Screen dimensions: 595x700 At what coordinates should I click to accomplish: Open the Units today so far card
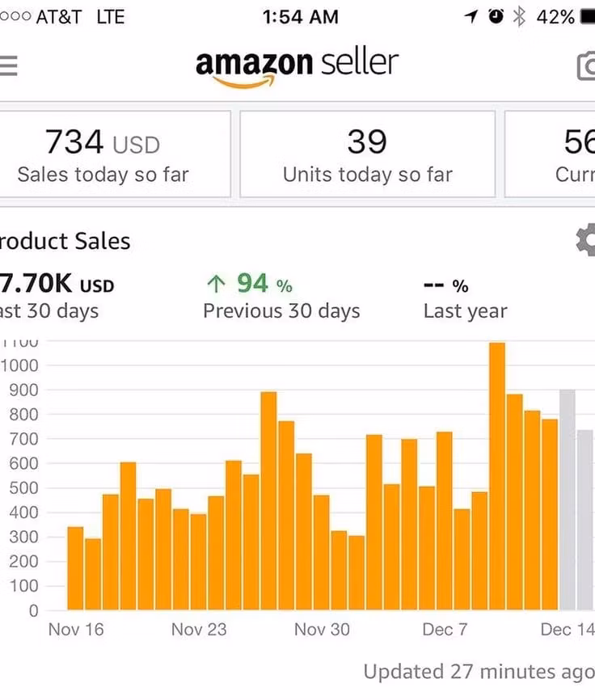pyautogui.click(x=367, y=154)
